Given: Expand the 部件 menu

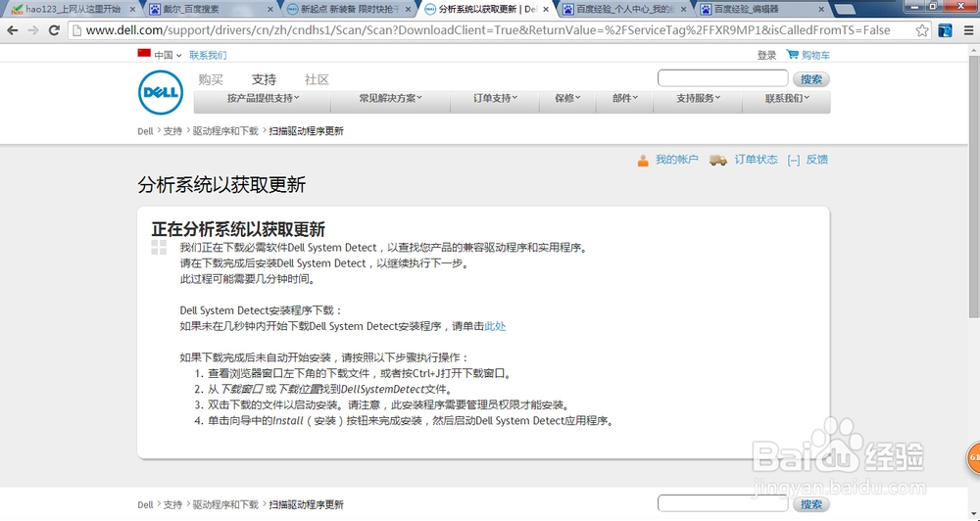Looking at the screenshot, I should [x=624, y=98].
